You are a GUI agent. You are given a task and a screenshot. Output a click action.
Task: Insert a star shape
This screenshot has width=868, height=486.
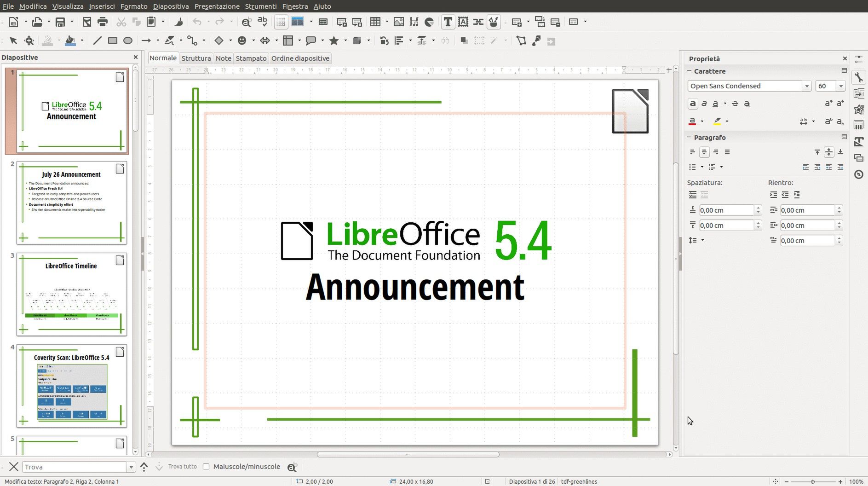click(x=334, y=41)
